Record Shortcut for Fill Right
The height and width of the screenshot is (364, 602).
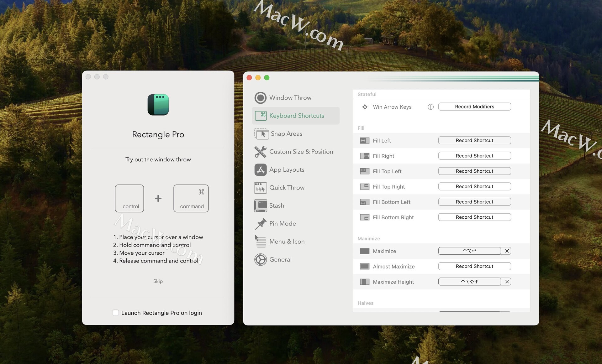[x=474, y=156]
